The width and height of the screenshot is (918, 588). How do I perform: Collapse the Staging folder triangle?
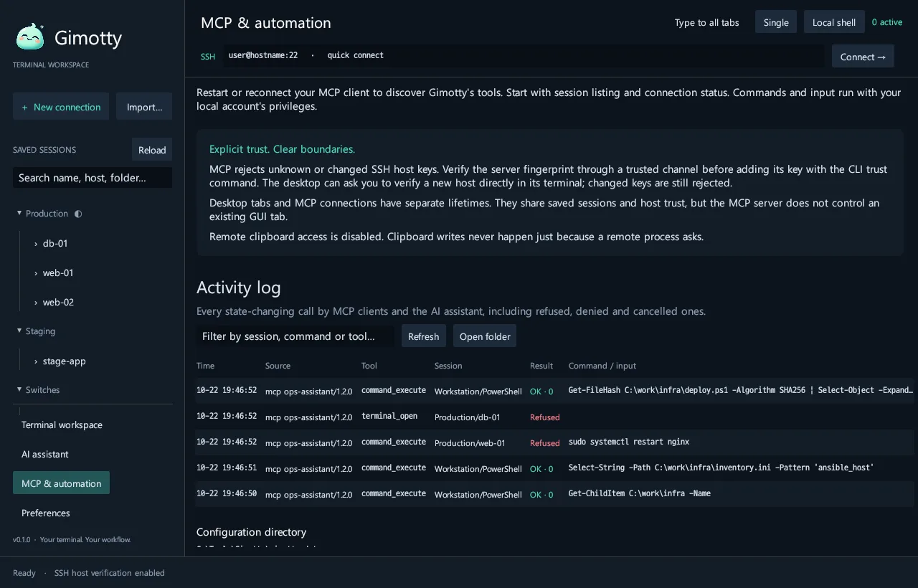point(19,331)
